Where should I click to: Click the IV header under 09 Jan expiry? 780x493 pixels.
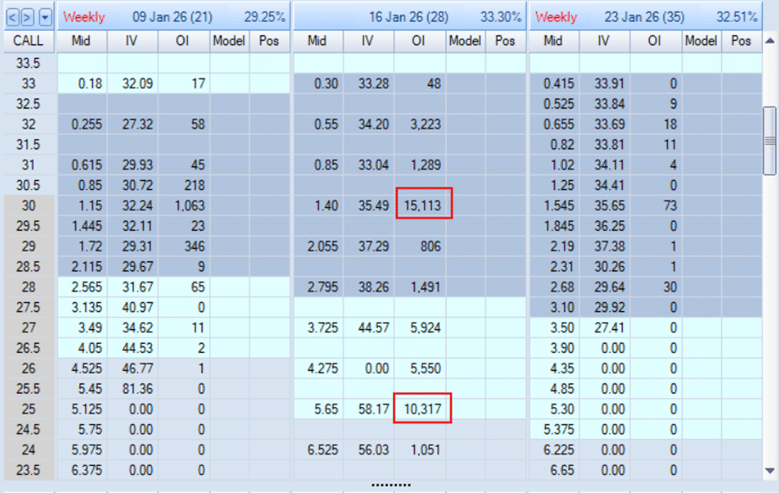133,41
